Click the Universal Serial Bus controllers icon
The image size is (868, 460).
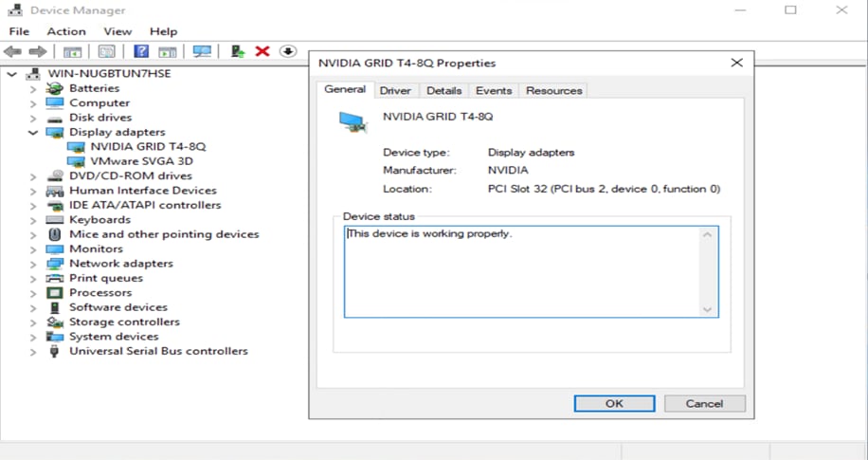click(x=54, y=351)
